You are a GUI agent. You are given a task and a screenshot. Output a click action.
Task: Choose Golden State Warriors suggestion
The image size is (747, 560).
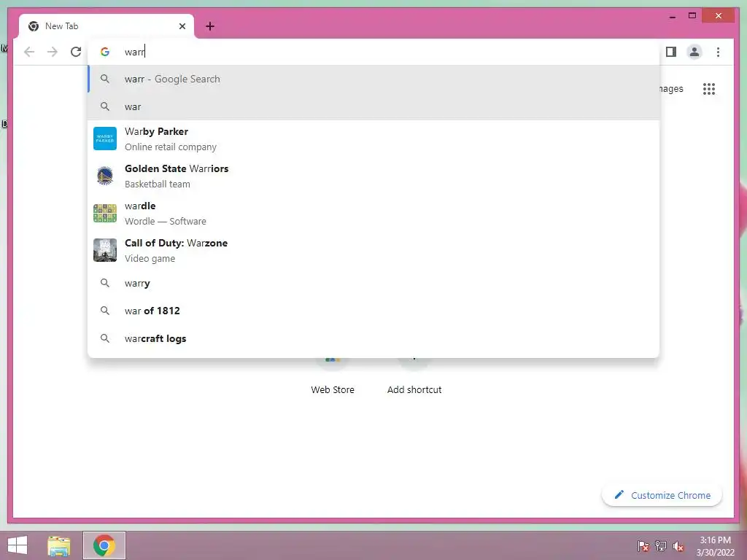[373, 176]
